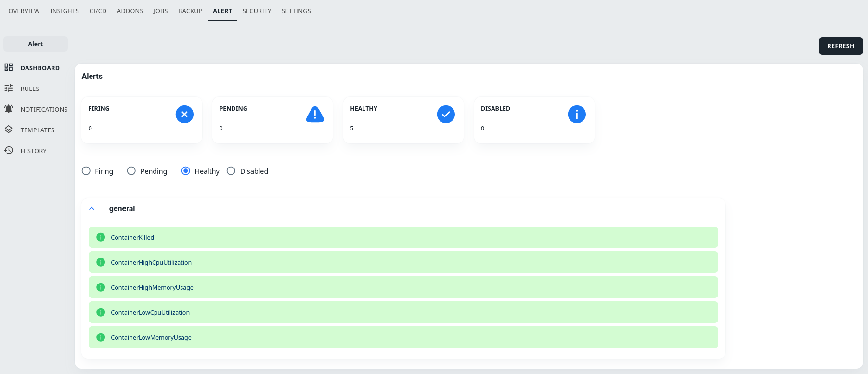Select the Alert tab
This screenshot has height=374, width=868.
coord(222,11)
